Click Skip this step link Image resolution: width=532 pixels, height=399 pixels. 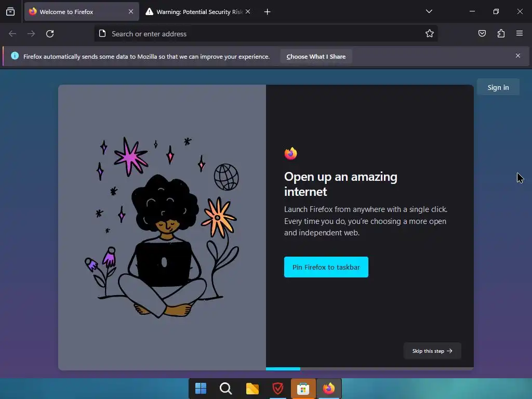432,351
